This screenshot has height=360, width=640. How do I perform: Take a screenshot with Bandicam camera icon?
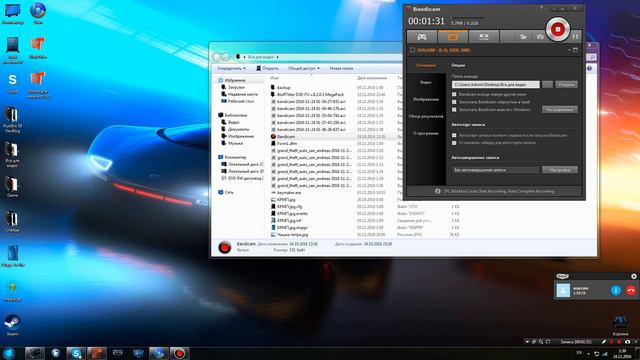pyautogui.click(x=540, y=37)
